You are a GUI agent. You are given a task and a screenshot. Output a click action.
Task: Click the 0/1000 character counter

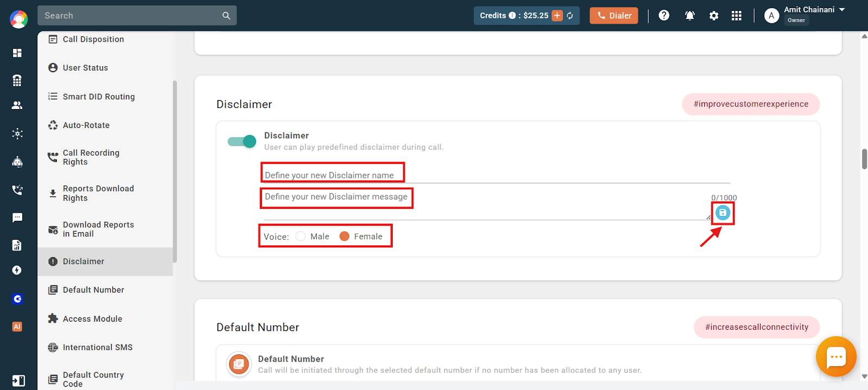(724, 198)
